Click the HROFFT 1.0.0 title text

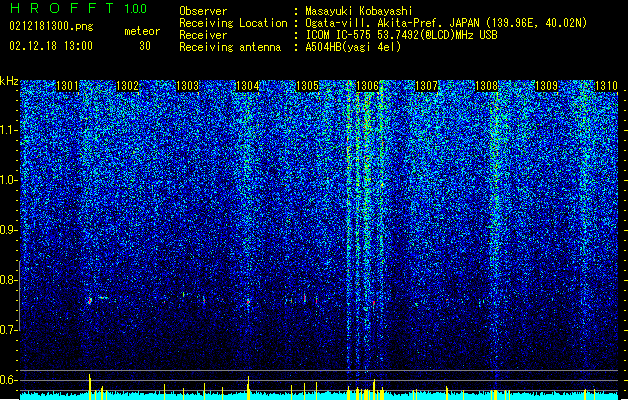point(79,8)
